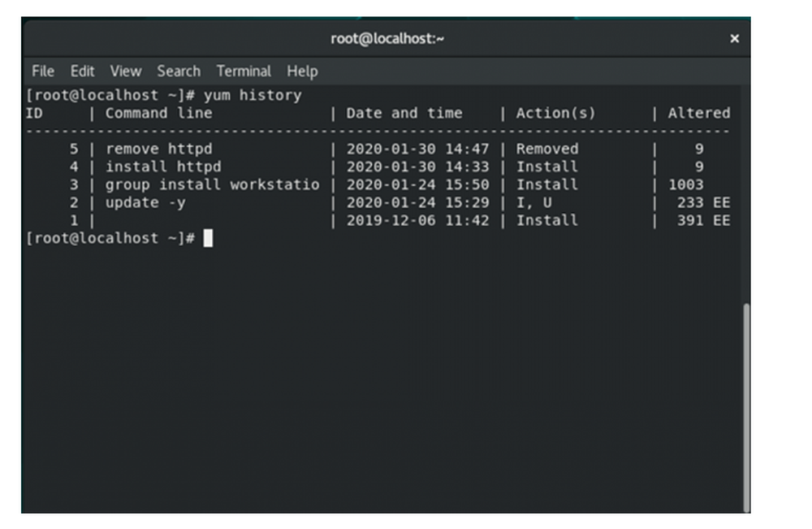Image resolution: width=812 pixels, height=529 pixels.
Task: Open the Terminal menu
Action: click(244, 71)
